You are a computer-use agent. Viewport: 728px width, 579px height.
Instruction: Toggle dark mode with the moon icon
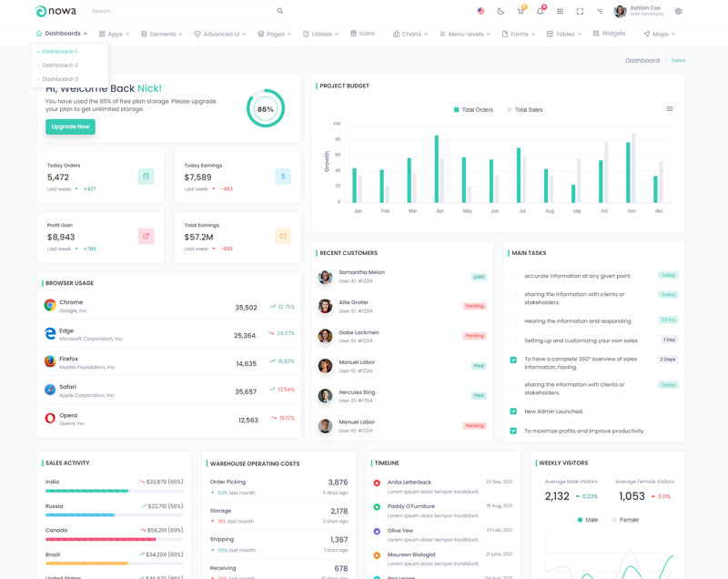point(500,11)
